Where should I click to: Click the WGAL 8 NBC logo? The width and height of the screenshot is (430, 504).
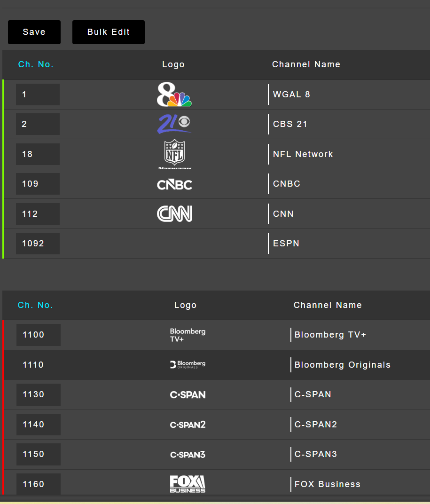pos(174,94)
